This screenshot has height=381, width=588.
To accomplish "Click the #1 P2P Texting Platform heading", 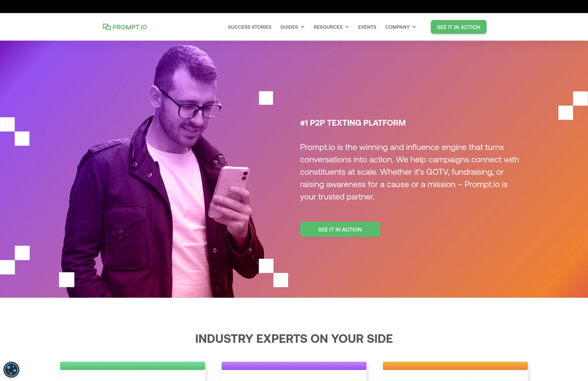I will tap(353, 123).
